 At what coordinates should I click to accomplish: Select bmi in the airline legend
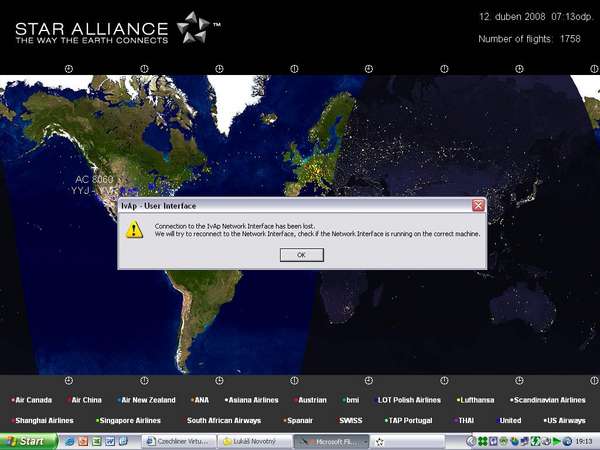coord(351,400)
